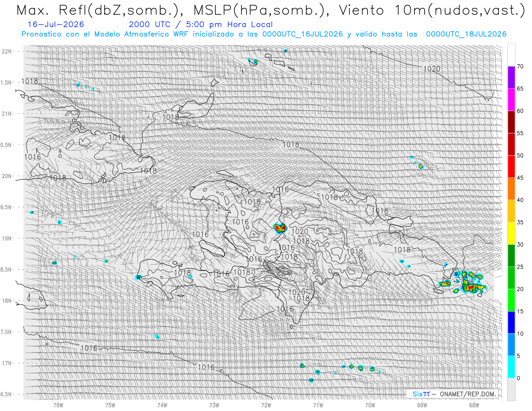Click the gray below-zero swatch at colorbar bottom

tap(511, 389)
